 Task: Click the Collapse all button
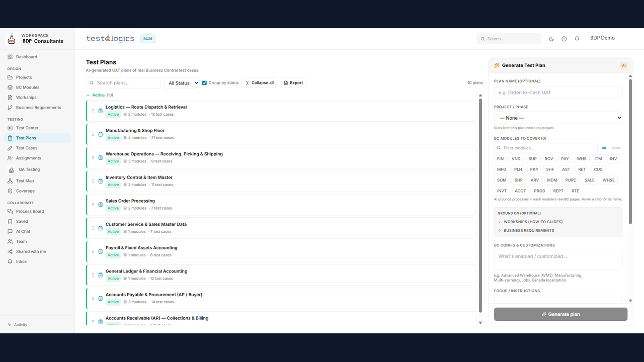[259, 83]
